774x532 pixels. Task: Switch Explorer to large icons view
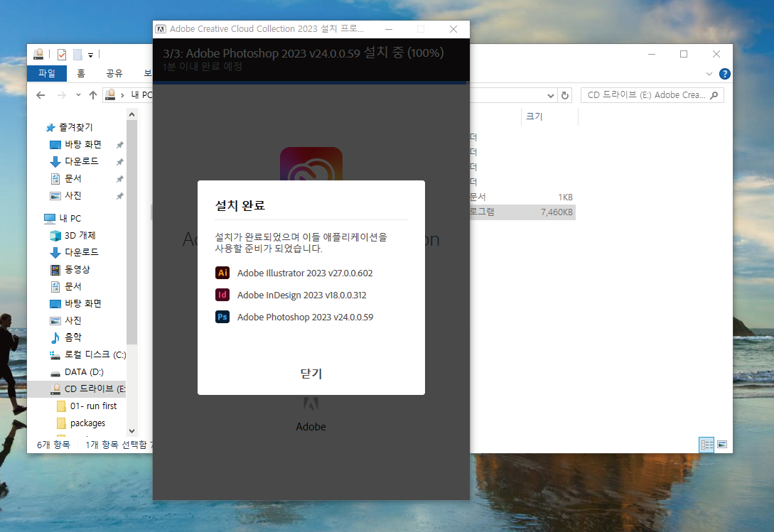tap(721, 445)
